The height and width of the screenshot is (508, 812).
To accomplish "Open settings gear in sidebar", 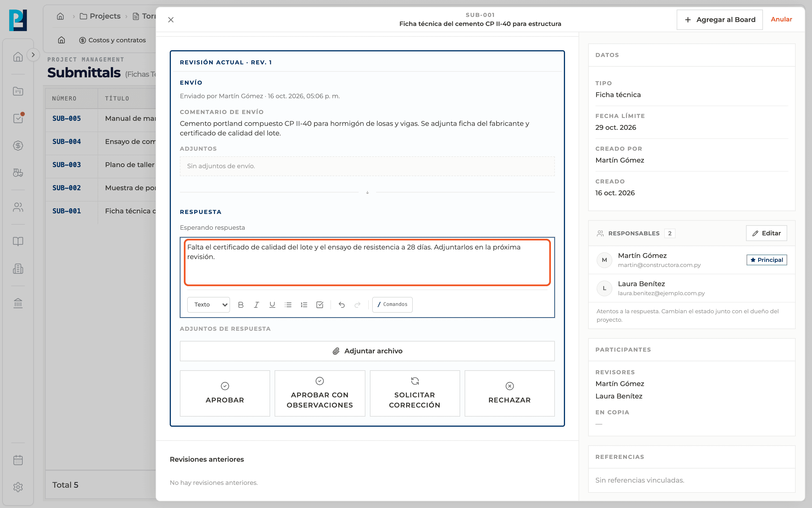I will (x=18, y=487).
